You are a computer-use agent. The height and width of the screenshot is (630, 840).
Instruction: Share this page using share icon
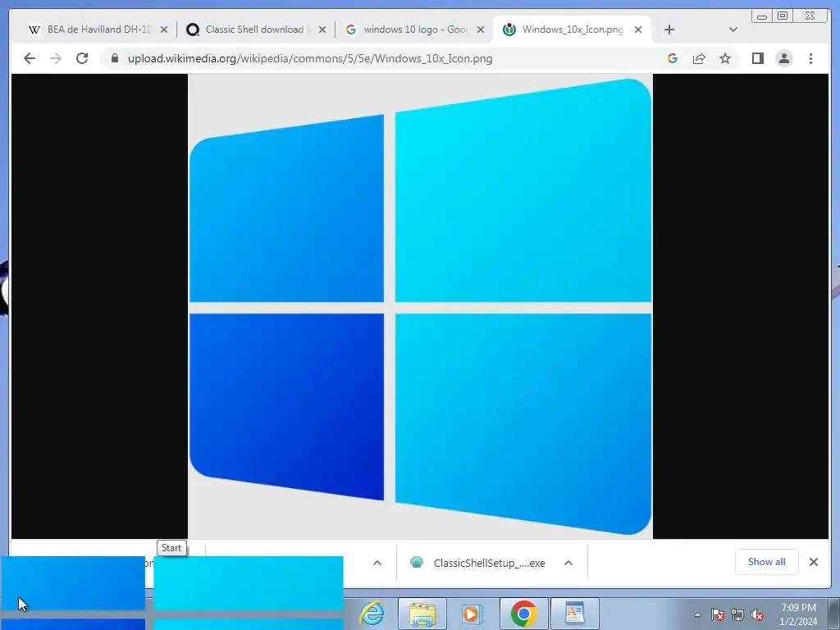[x=699, y=58]
